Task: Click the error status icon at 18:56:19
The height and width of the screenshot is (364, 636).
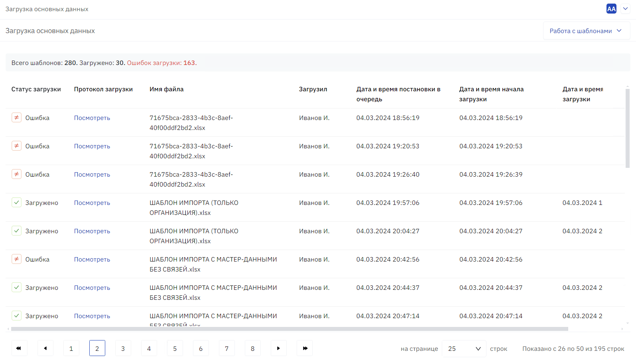Action: pyautogui.click(x=16, y=118)
